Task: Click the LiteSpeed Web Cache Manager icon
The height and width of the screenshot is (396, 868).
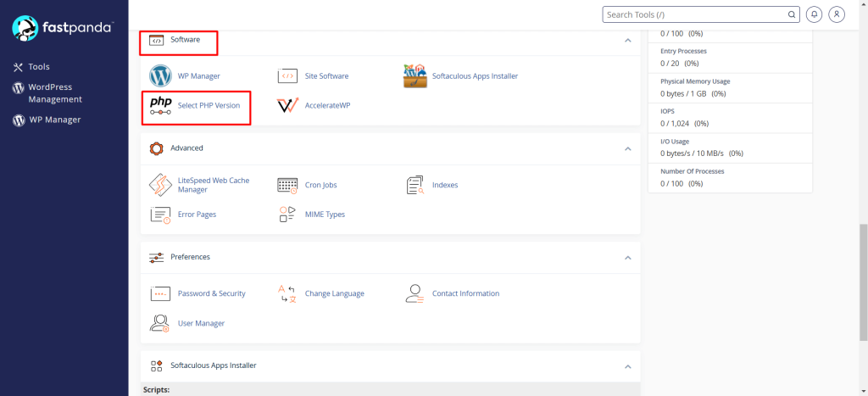Action: 160,185
